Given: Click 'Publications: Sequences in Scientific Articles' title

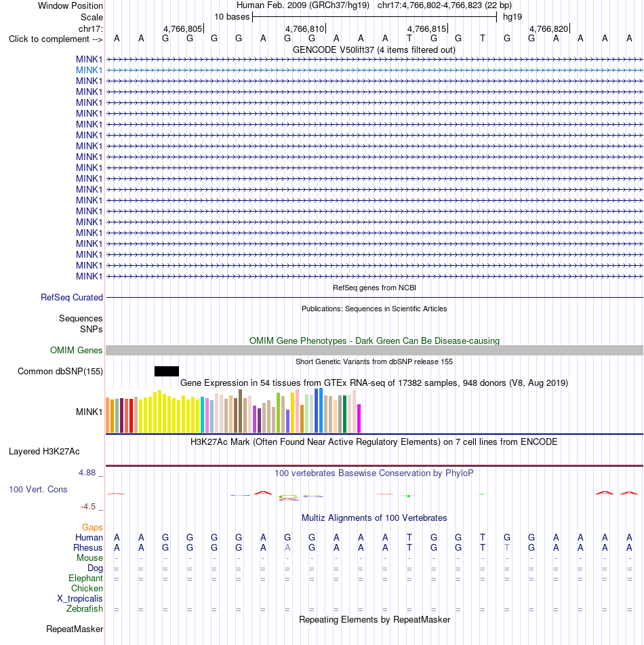Looking at the screenshot, I should [374, 309].
